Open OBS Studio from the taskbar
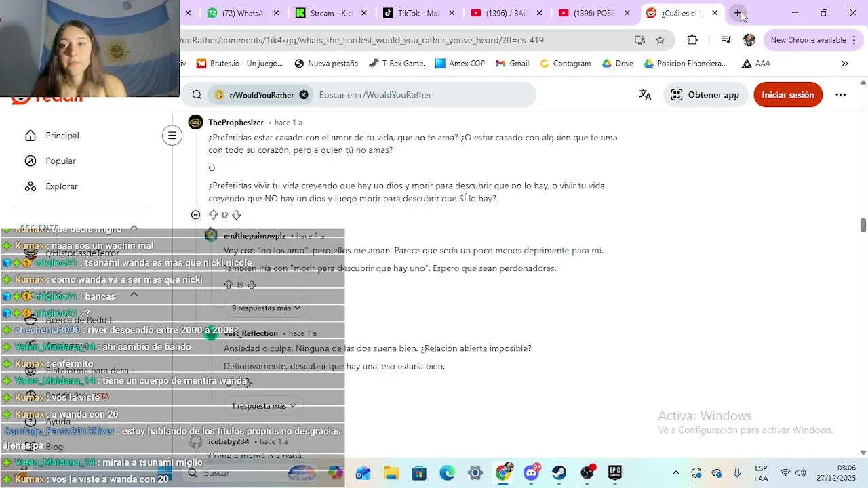The width and height of the screenshot is (868, 488). (588, 472)
